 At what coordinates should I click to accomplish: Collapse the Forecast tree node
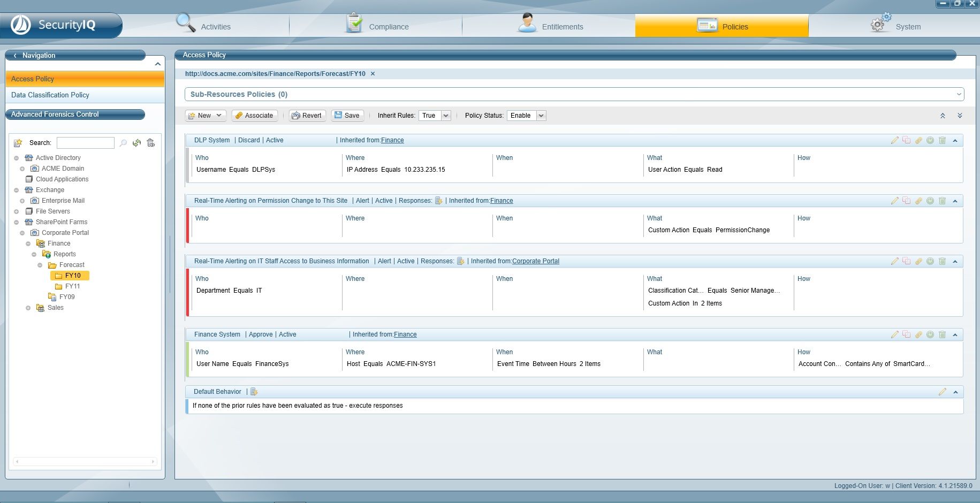pos(40,265)
